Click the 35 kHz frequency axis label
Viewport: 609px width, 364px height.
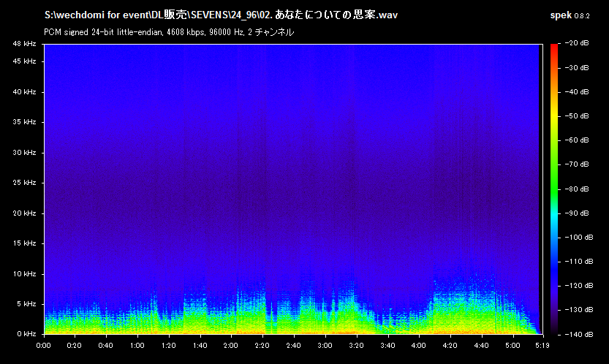[24, 122]
